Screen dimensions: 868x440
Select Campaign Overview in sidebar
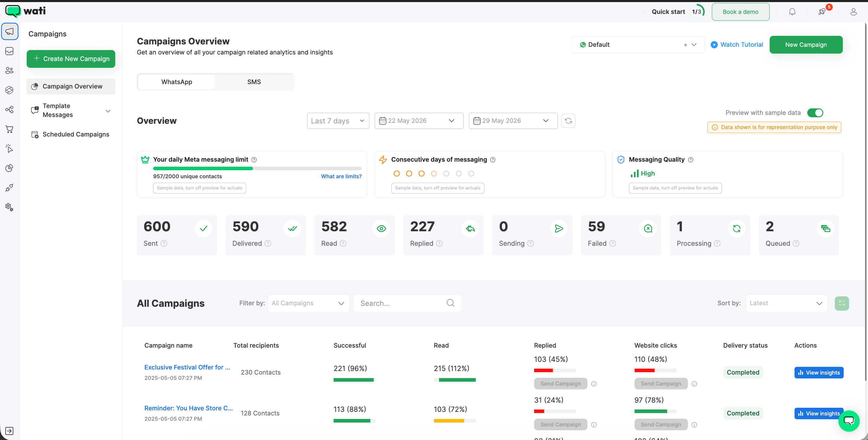pos(71,86)
